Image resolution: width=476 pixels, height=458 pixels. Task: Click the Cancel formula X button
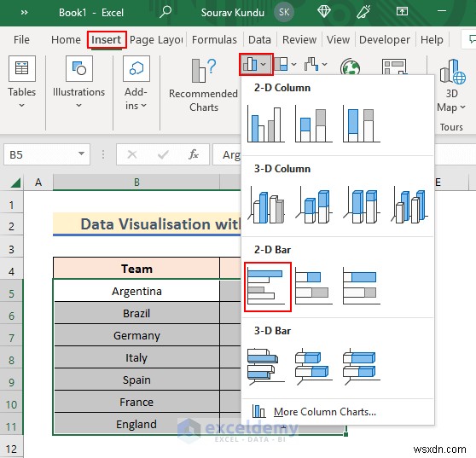point(132,154)
